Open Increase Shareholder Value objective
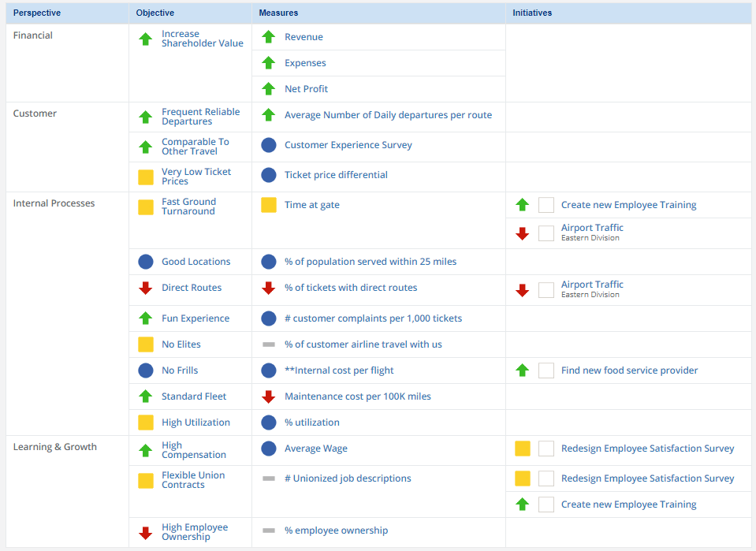This screenshot has height=551, width=756. pos(202,39)
